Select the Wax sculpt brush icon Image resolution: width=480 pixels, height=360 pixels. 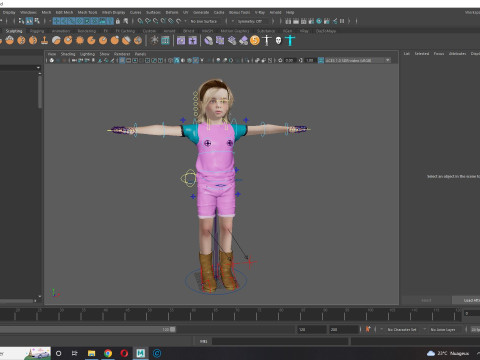click(103, 41)
